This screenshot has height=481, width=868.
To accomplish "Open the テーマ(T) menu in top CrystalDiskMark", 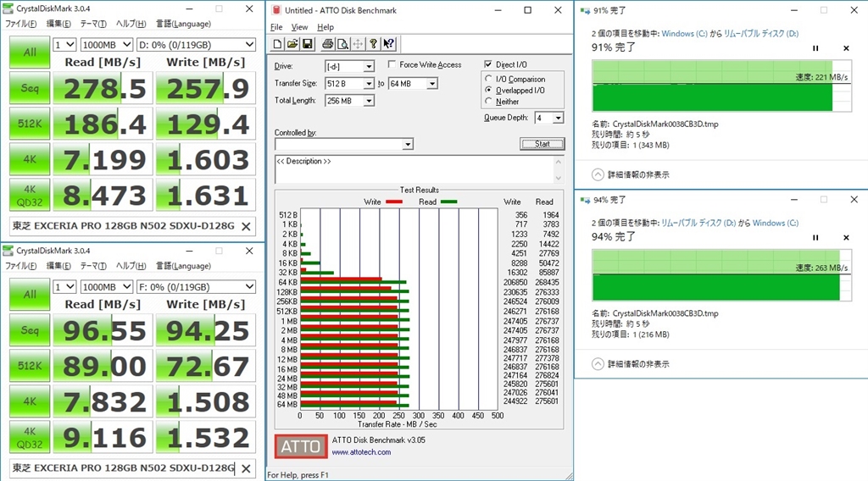I will point(92,24).
